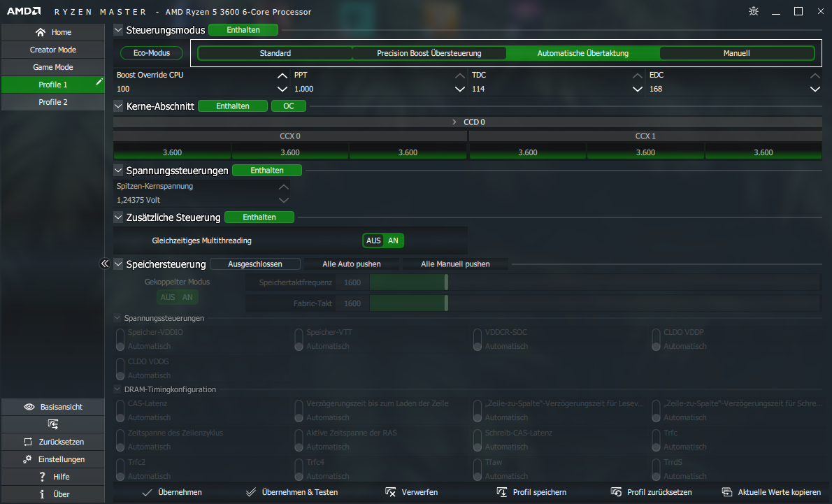The image size is (832, 504).
Task: Select Automatische Übertaktung mode
Action: (x=582, y=53)
